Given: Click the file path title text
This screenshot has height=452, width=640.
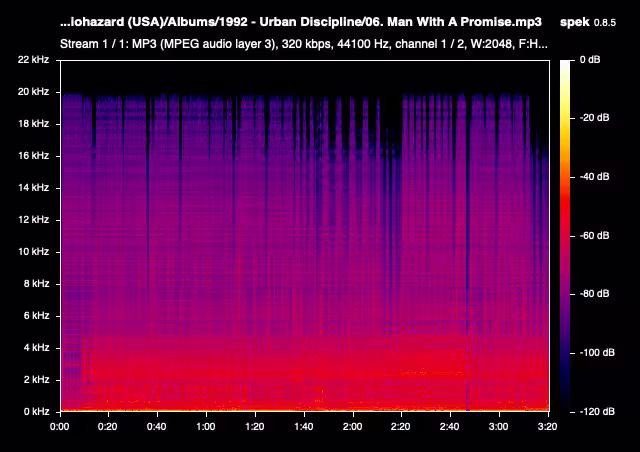Looking at the screenshot, I should [x=301, y=22].
